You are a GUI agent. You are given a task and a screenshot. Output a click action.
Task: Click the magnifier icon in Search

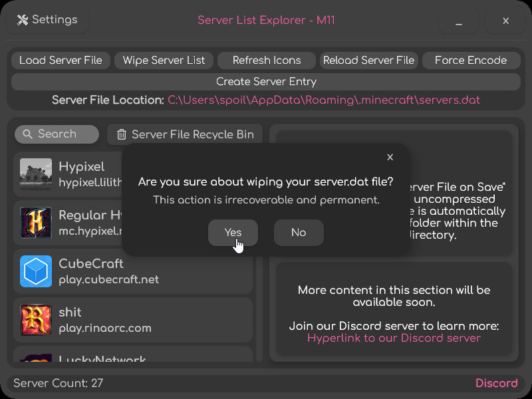click(28, 134)
